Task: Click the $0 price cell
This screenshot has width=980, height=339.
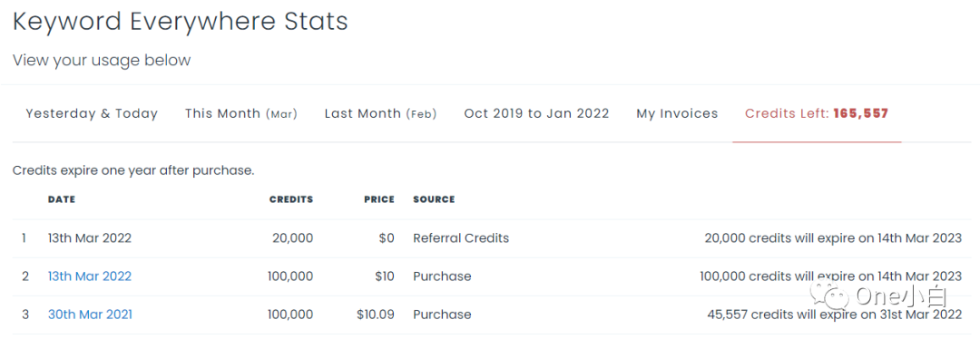Action: click(385, 237)
